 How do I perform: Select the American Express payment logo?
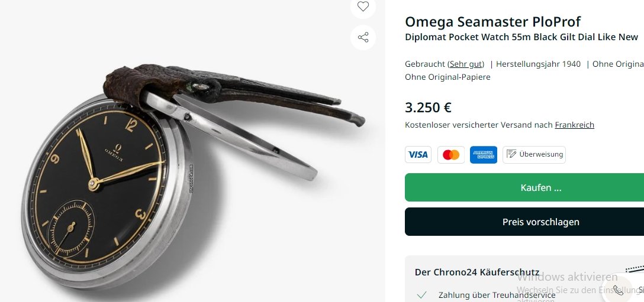click(x=484, y=155)
